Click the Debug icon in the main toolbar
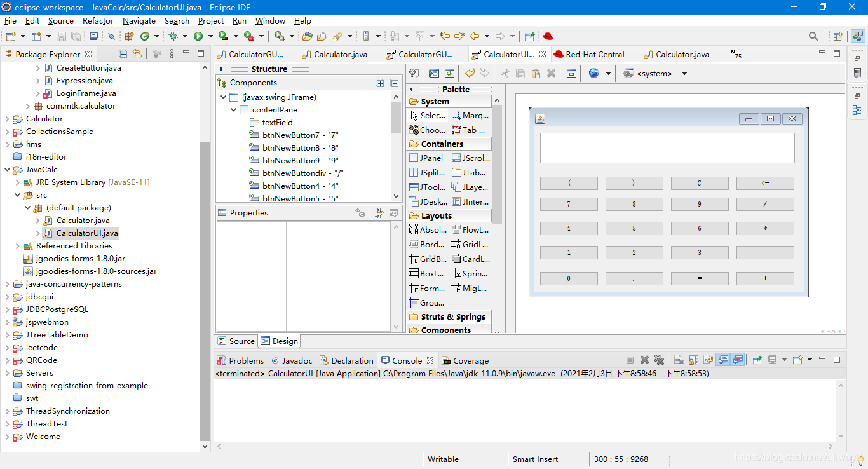This screenshot has width=868, height=469. click(x=173, y=36)
